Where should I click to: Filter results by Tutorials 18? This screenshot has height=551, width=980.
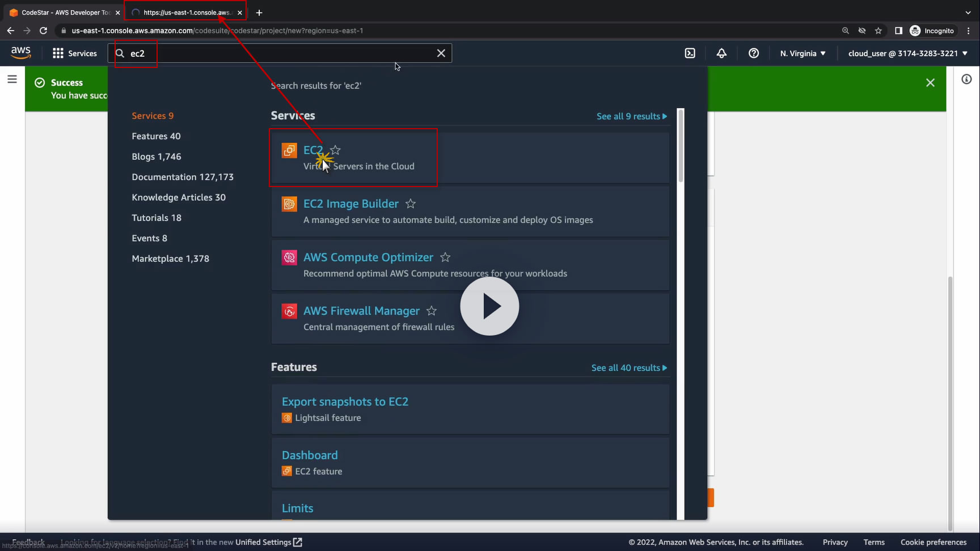tap(157, 218)
